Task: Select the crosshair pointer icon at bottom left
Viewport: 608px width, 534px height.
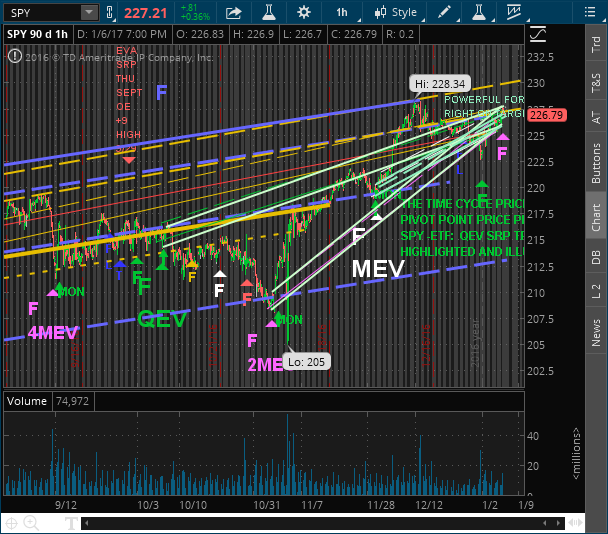Action: click(11, 524)
